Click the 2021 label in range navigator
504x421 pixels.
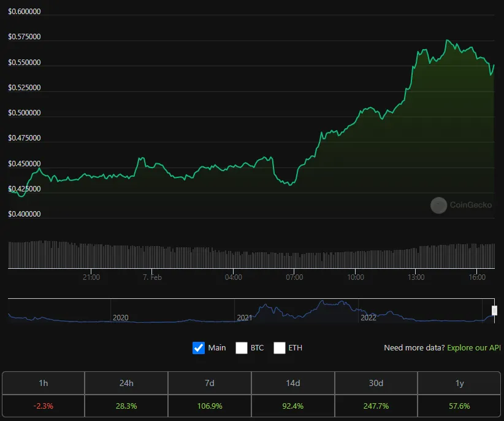point(245,318)
